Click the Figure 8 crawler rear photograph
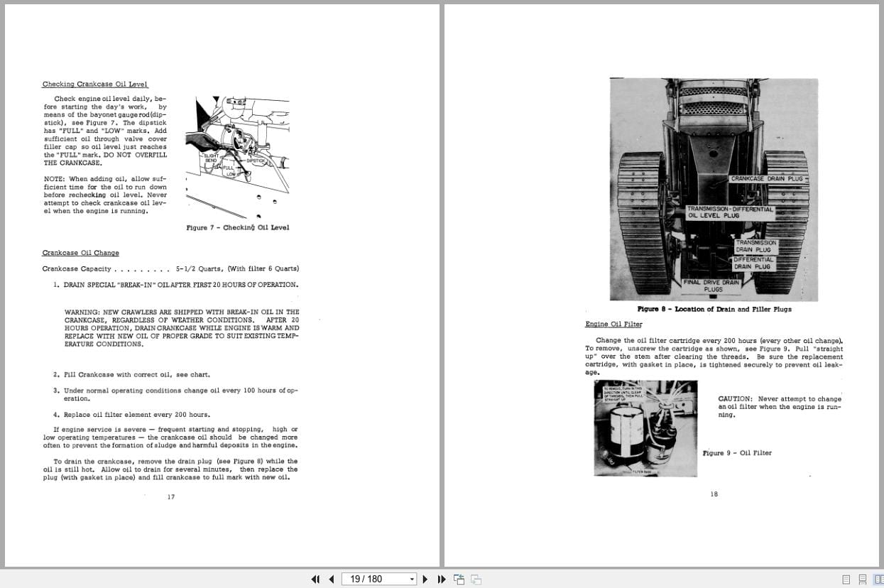This screenshot has width=884, height=588. 712,188
